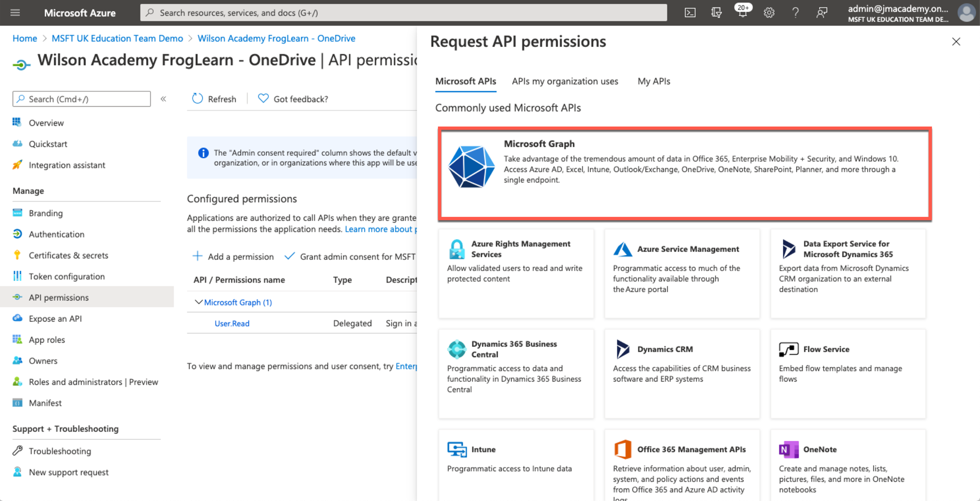Screen dimensions: 980x501
Task: Select the Dynamics 365 Business Central icon
Action: tap(457, 349)
